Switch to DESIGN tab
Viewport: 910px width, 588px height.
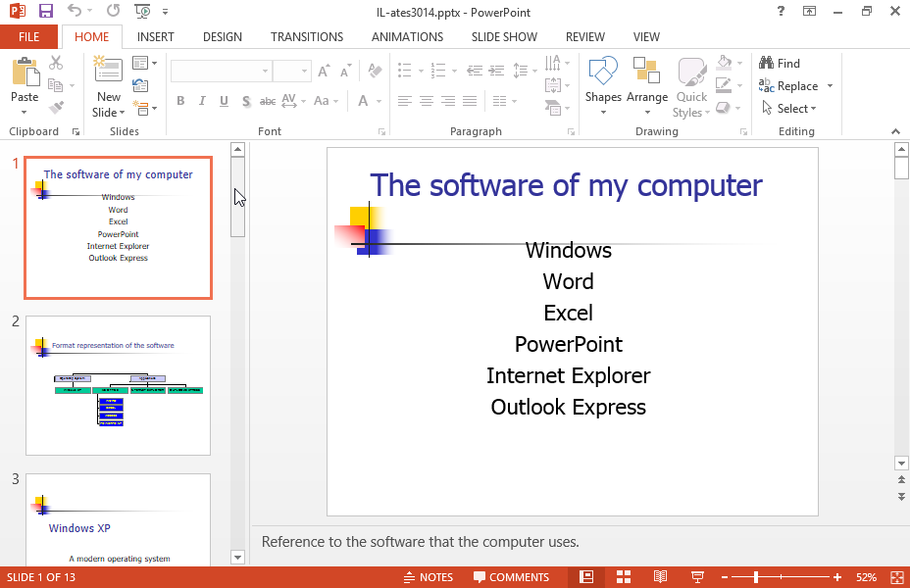(223, 36)
